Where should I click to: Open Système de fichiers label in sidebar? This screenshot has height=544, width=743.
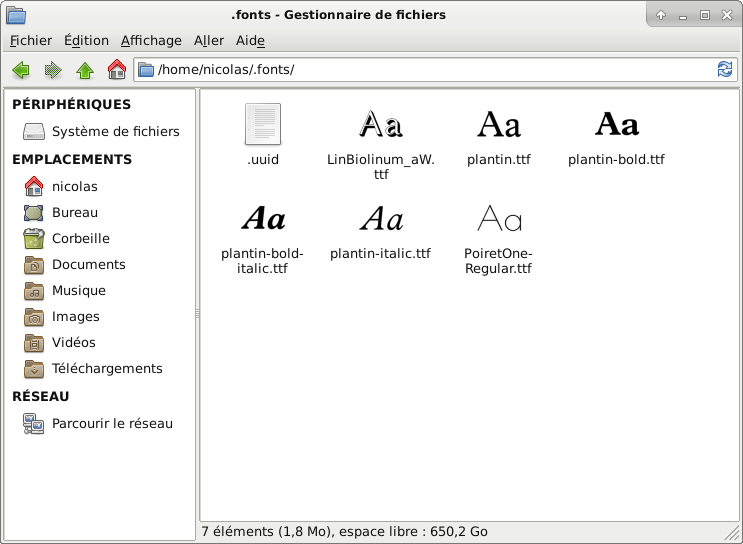pos(116,131)
